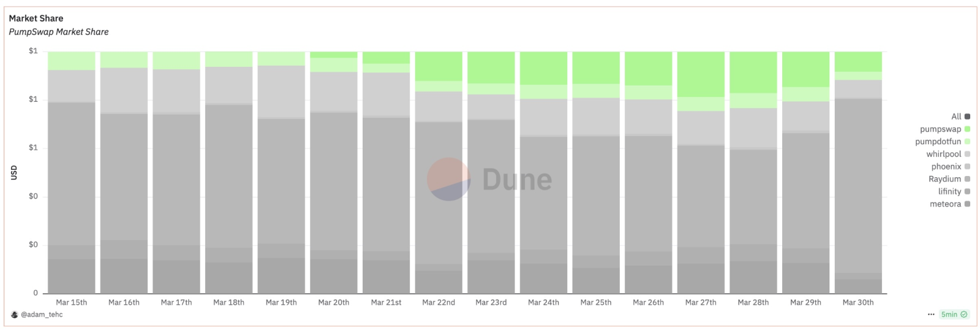Select All in the chart legend
This screenshot has height=330, width=980.
click(x=960, y=117)
